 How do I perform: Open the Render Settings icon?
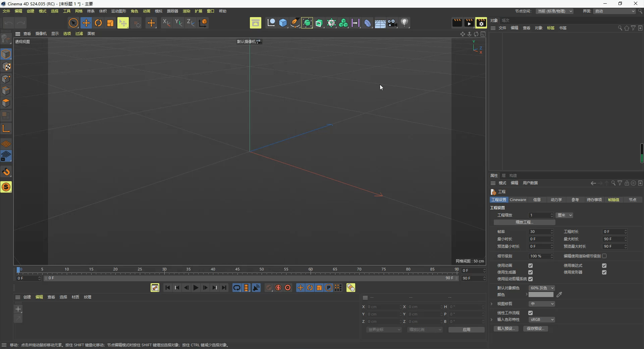pyautogui.click(x=481, y=22)
